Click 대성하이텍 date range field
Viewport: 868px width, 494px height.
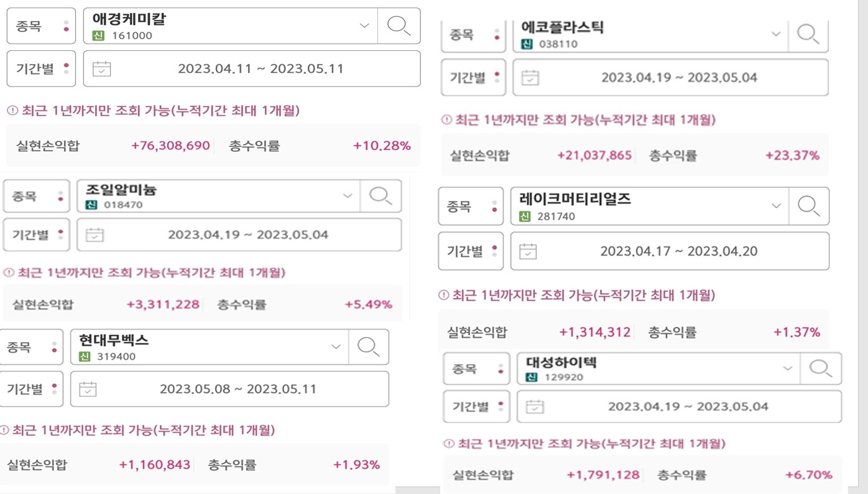pyautogui.click(x=680, y=407)
